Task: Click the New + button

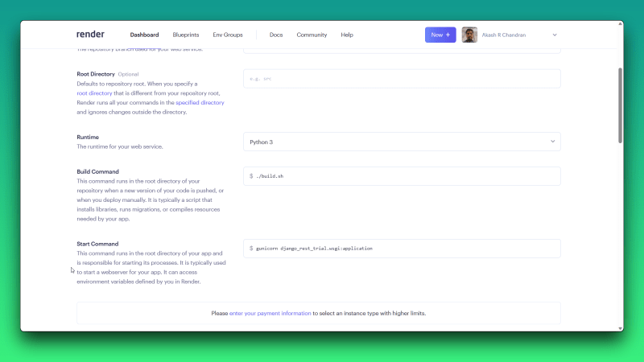Action: click(440, 35)
